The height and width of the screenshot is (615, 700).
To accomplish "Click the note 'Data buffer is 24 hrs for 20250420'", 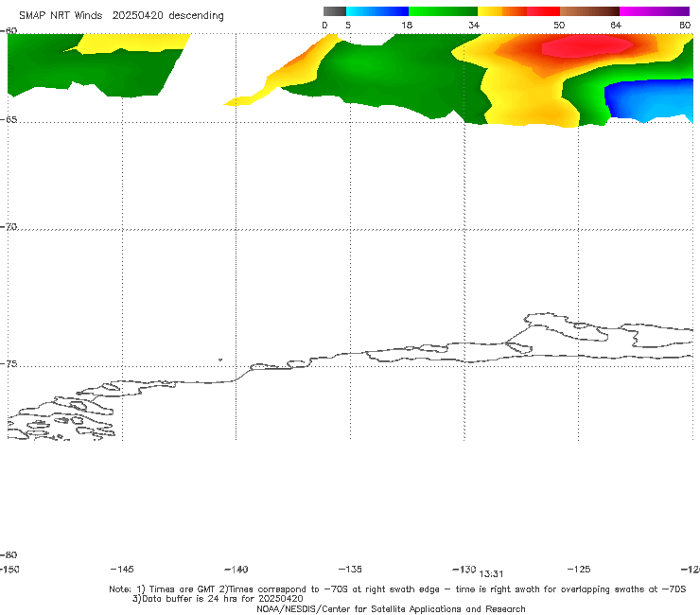I will (x=218, y=599).
